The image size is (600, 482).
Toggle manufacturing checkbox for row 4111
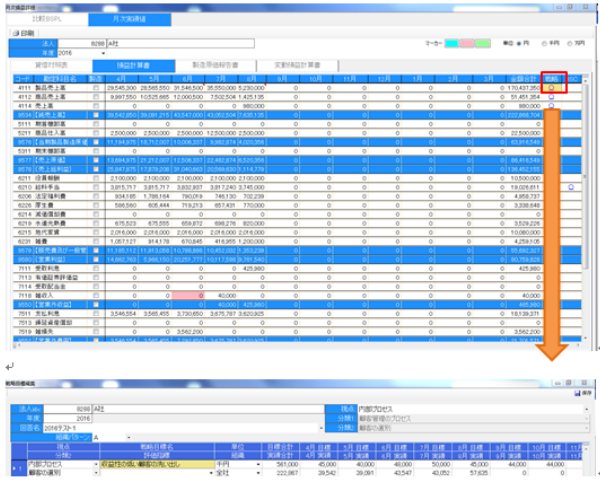(96, 89)
